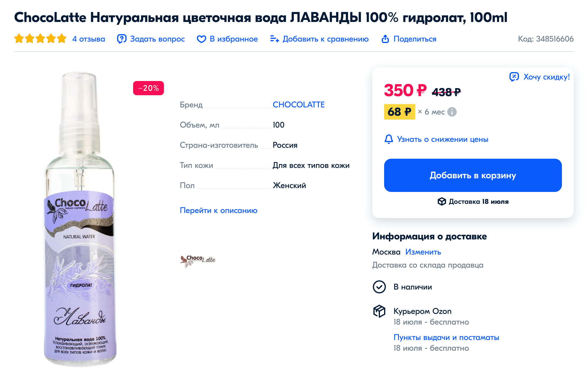Click the heart favorites icon

tap(202, 39)
